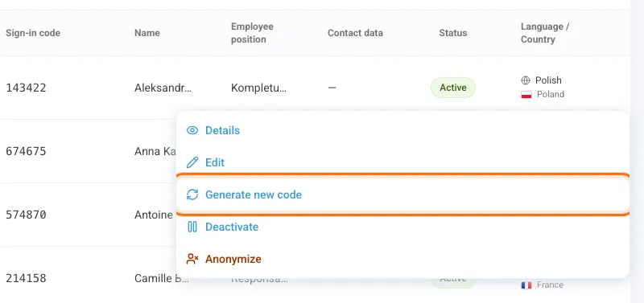Click the refresh arrows icon
This screenshot has height=303, width=644.
(x=192, y=194)
